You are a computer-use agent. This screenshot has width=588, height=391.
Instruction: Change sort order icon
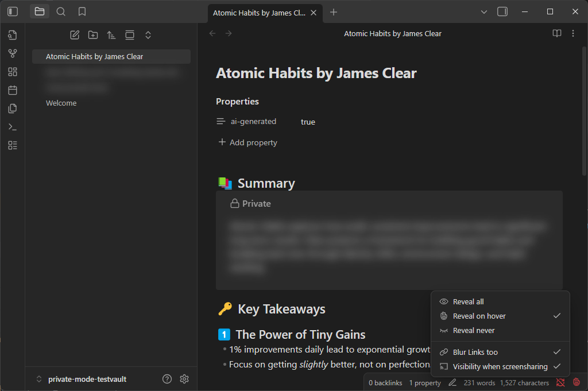[111, 35]
